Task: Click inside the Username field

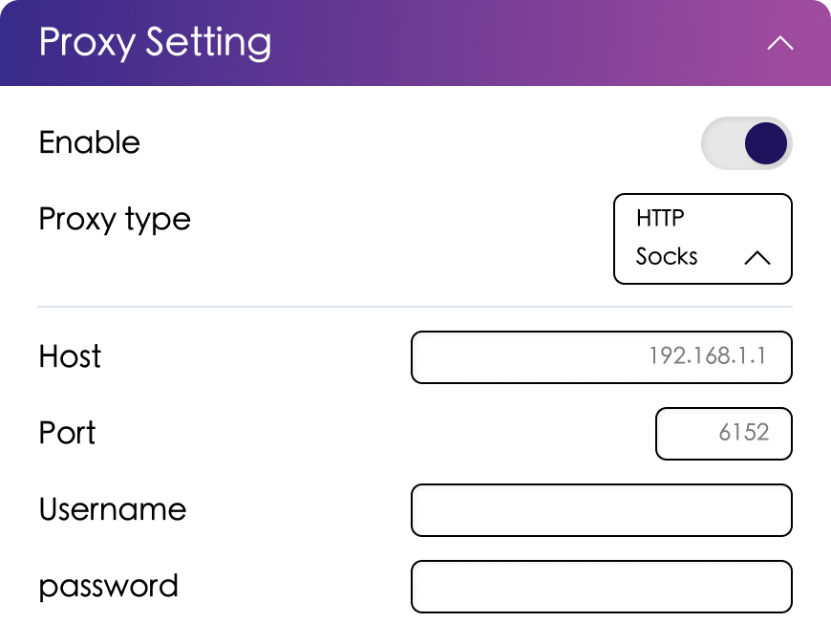Action: tap(602, 510)
